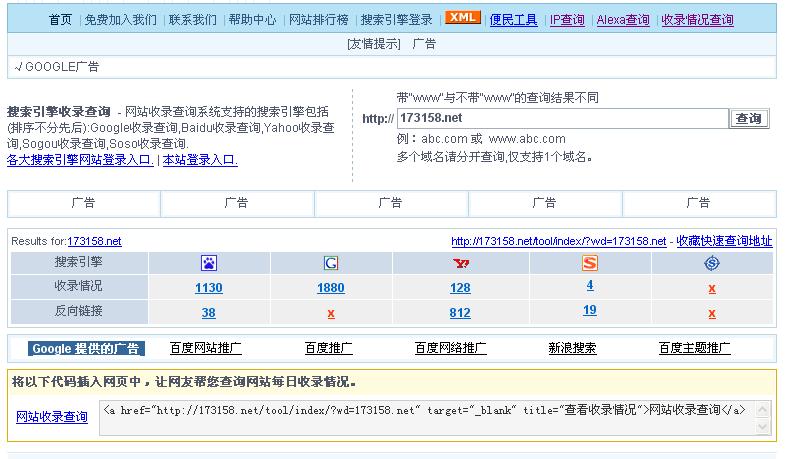Click the orange XML badge
This screenshot has height=459, width=806.
(463, 17)
